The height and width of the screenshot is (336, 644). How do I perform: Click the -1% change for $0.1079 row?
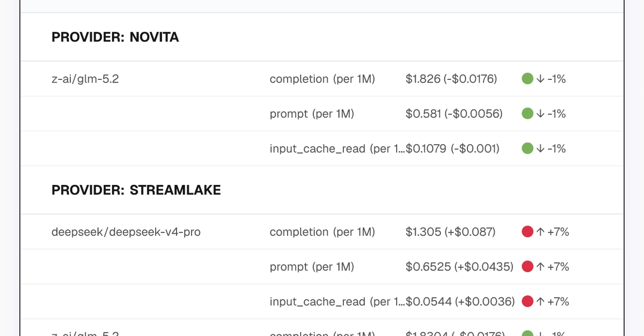[557, 148]
